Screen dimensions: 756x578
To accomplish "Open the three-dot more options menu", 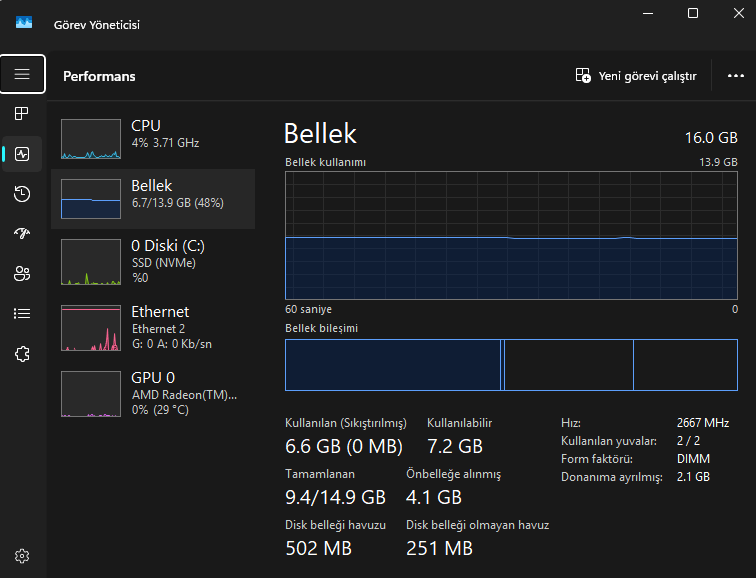I will pos(736,76).
